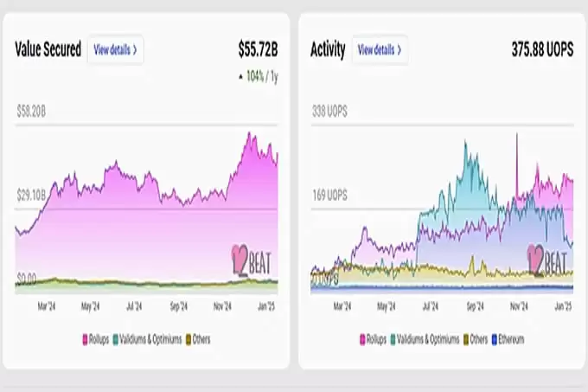Click the Activity heading

(328, 49)
